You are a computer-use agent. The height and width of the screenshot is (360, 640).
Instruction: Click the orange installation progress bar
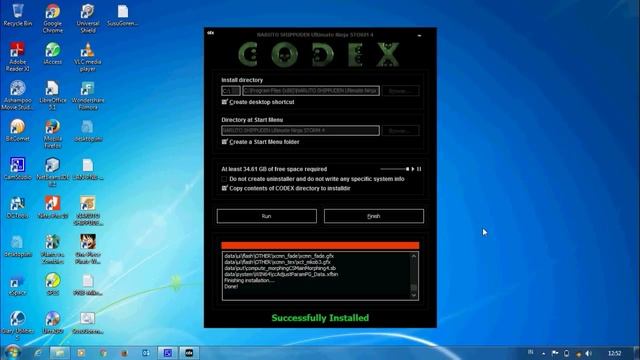pos(320,245)
